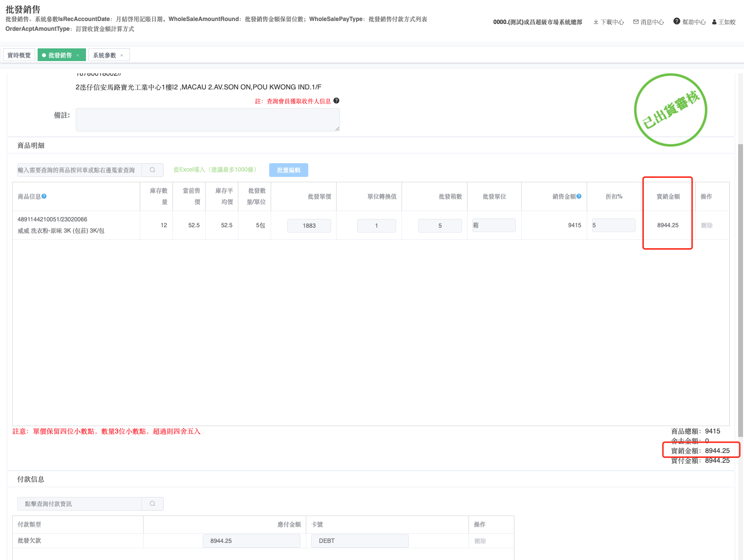
Task: Click the 付款信息 section heading
Action: pyautogui.click(x=31, y=479)
